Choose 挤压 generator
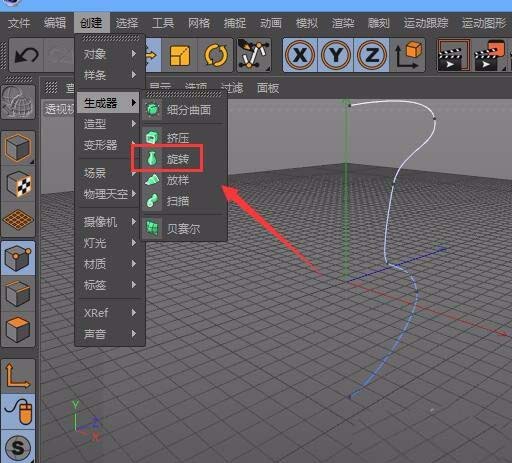This screenshot has width=512, height=463. point(184,138)
